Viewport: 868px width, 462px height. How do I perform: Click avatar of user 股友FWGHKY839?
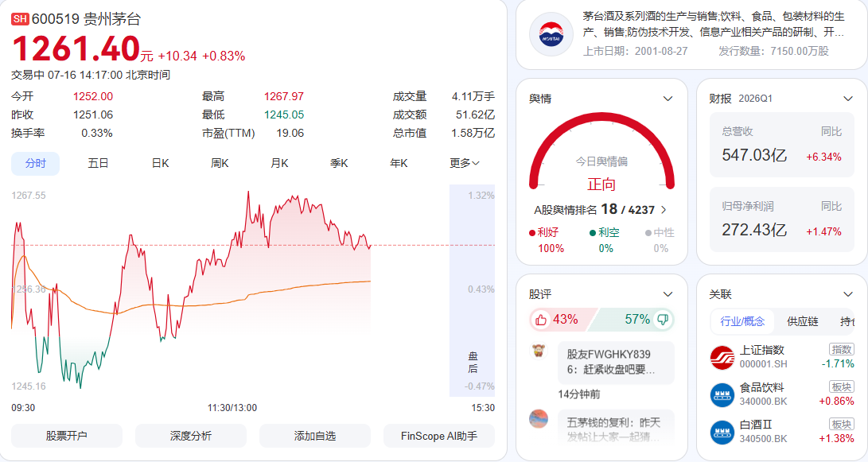point(539,351)
